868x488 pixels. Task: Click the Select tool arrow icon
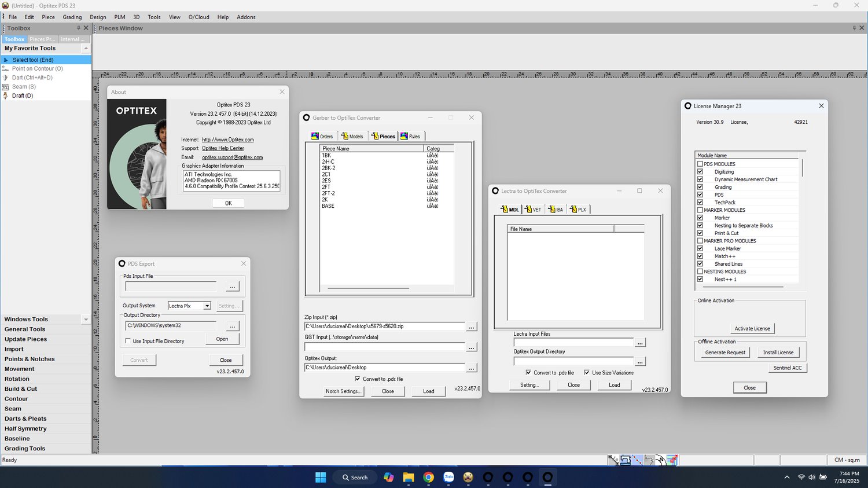(6, 60)
